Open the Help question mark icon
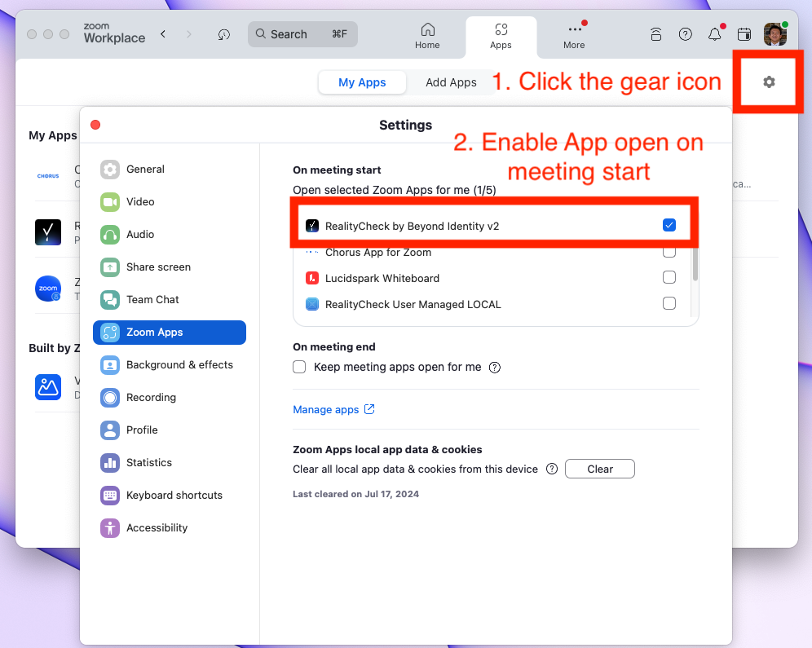Screen dimensions: 812x648 [685, 34]
